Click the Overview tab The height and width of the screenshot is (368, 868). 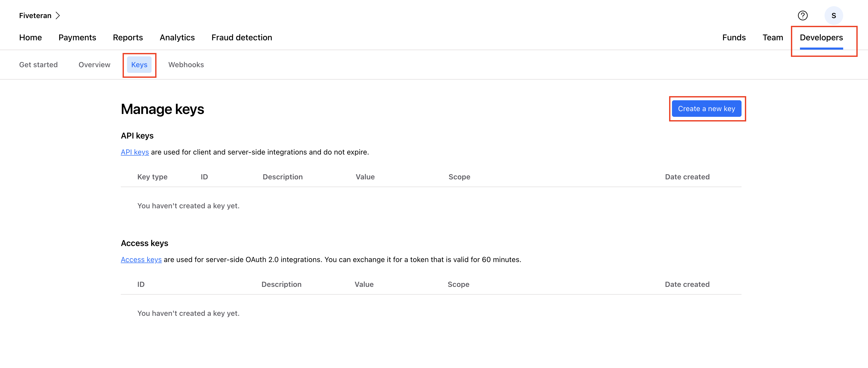tap(94, 64)
